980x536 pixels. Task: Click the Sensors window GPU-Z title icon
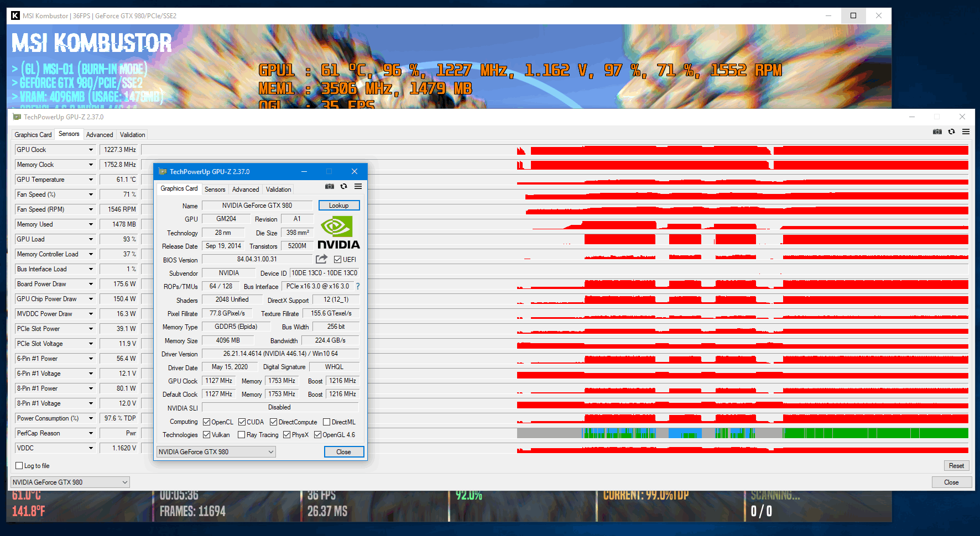(x=17, y=117)
